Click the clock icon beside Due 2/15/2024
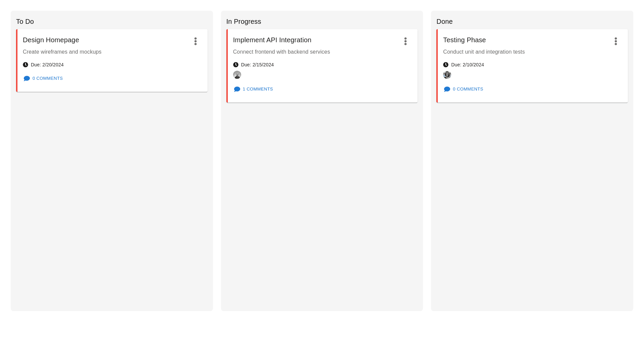 pos(235,65)
